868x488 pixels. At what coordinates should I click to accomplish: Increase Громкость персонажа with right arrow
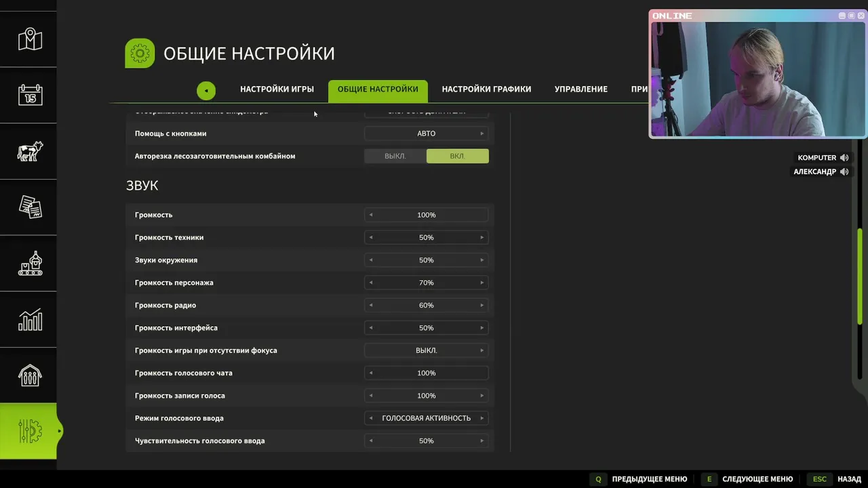pyautogui.click(x=482, y=283)
